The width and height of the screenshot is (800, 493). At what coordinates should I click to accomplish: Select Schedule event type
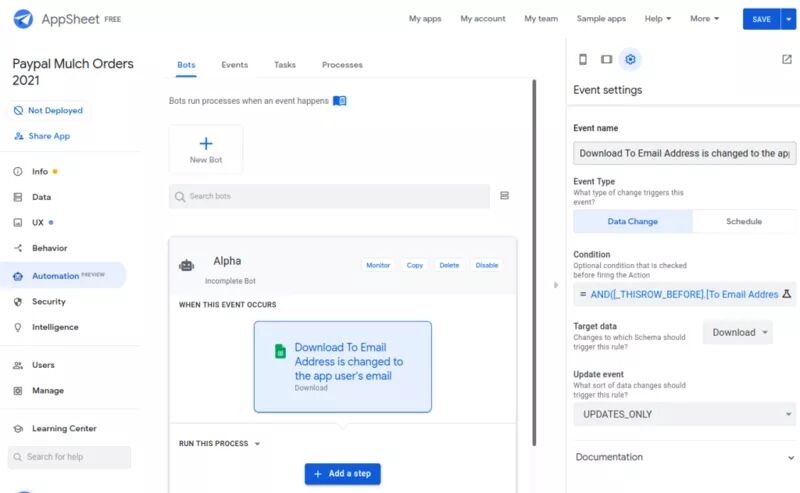click(x=744, y=222)
